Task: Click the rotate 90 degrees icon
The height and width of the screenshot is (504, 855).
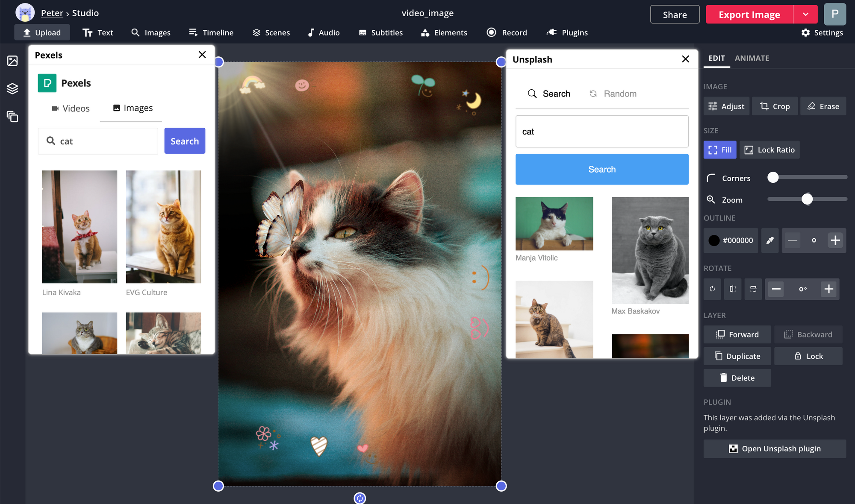Action: [x=712, y=289]
